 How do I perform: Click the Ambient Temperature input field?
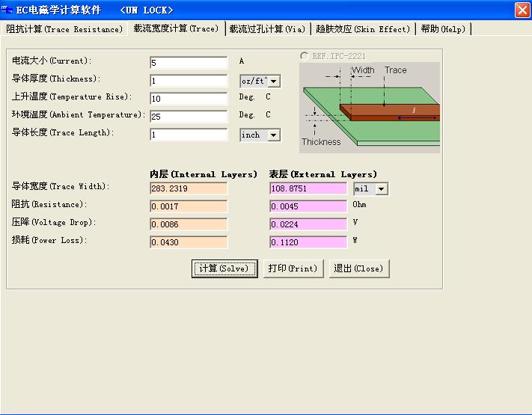pyautogui.click(x=189, y=117)
